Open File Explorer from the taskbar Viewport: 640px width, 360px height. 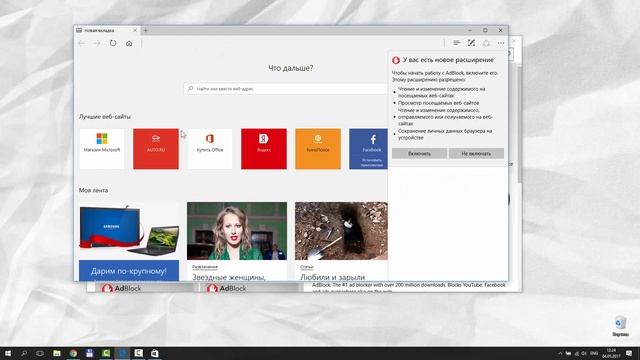(x=57, y=353)
